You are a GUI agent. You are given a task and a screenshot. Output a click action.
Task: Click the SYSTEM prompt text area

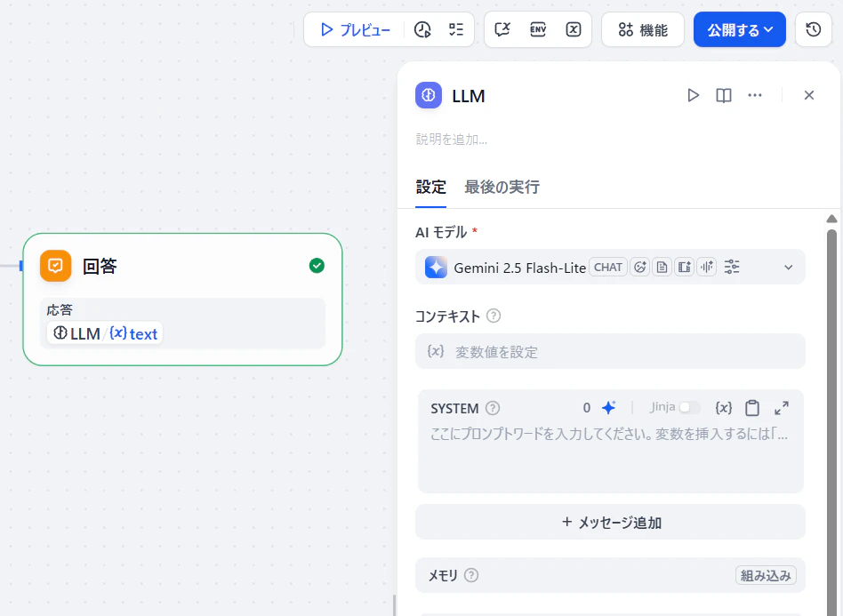(x=610, y=457)
